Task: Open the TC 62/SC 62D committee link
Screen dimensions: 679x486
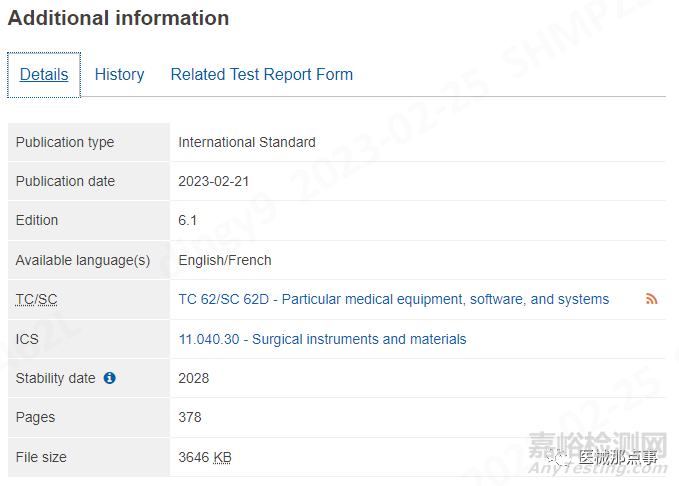Action: [x=393, y=299]
